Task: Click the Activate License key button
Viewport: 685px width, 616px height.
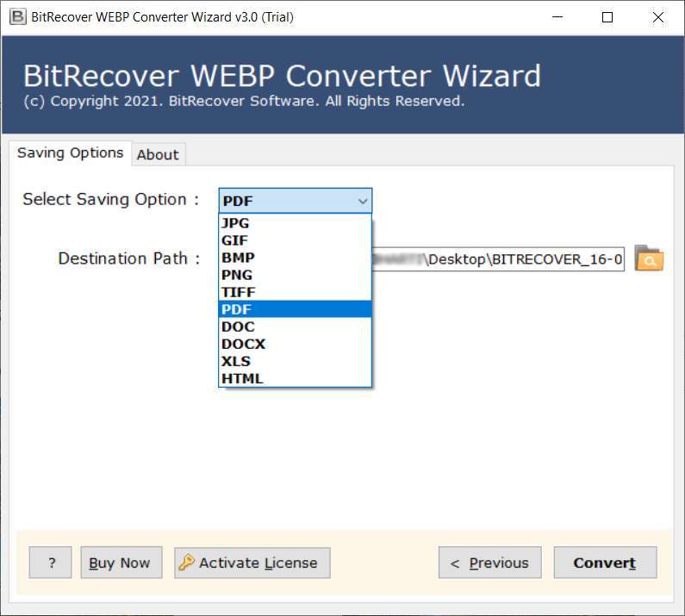Action: pyautogui.click(x=252, y=563)
